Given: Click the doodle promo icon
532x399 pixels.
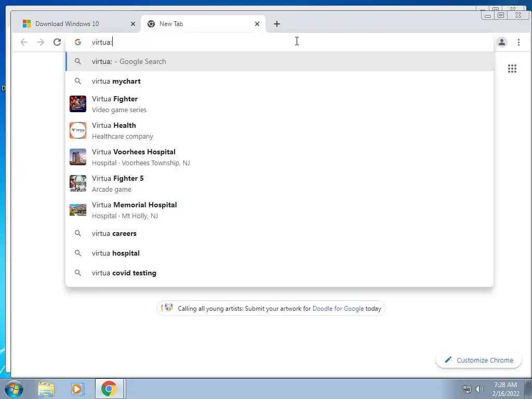Looking at the screenshot, I should pos(167,308).
